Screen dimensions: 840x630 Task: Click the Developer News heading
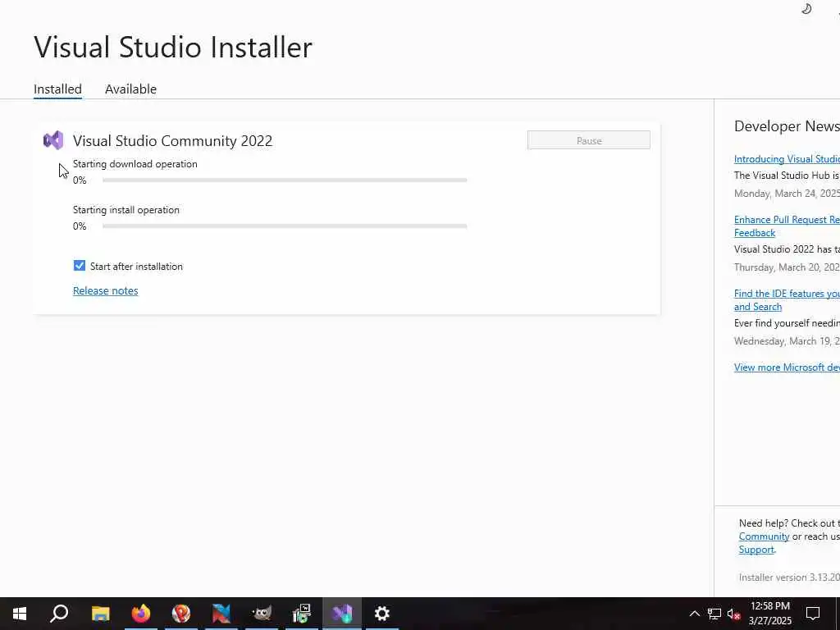pos(787,126)
